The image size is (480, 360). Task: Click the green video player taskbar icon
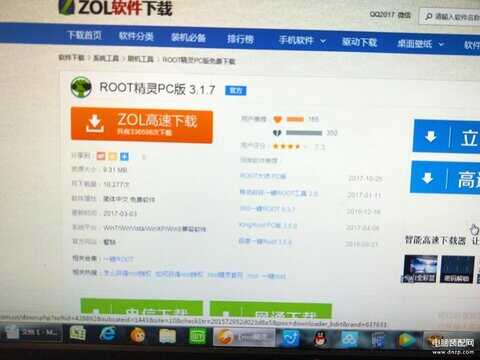[x=407, y=341]
